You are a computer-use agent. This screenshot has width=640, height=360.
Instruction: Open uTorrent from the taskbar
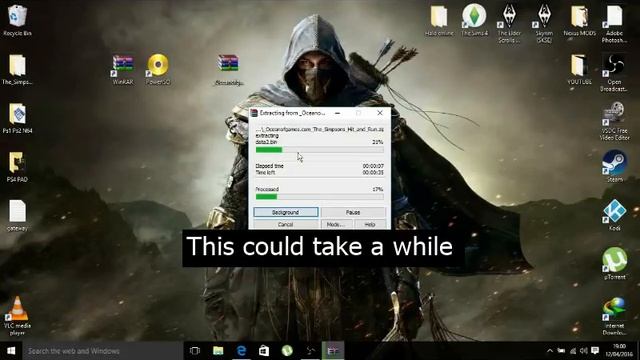click(x=287, y=351)
